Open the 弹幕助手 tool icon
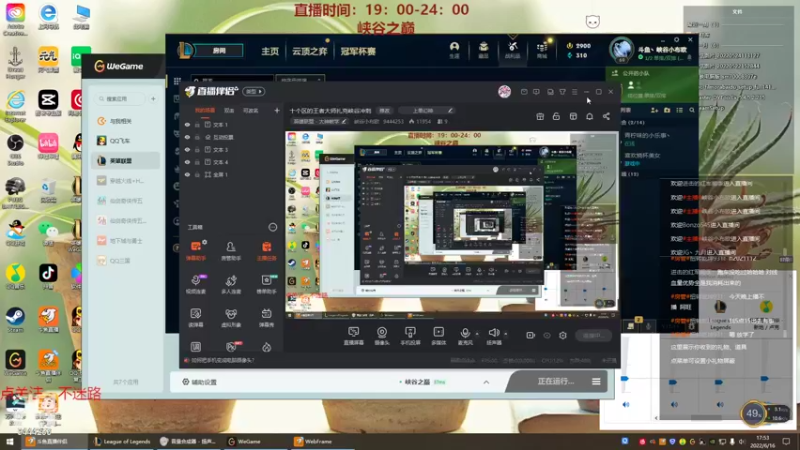Screen dimensions: 800x450 point(196,251)
